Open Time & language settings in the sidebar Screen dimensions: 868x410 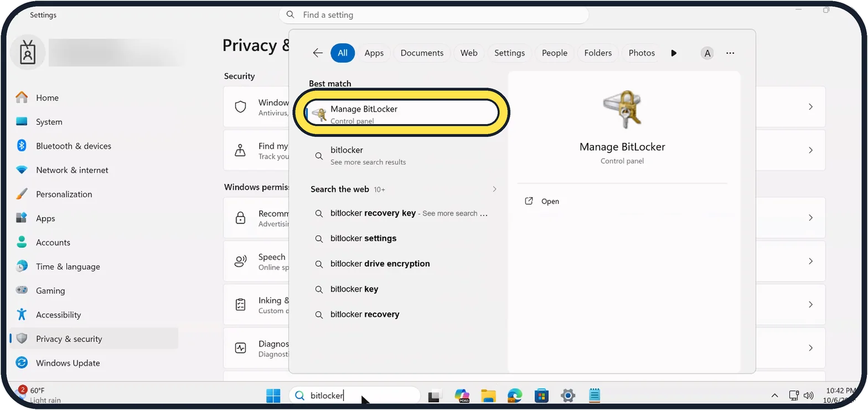point(94,266)
